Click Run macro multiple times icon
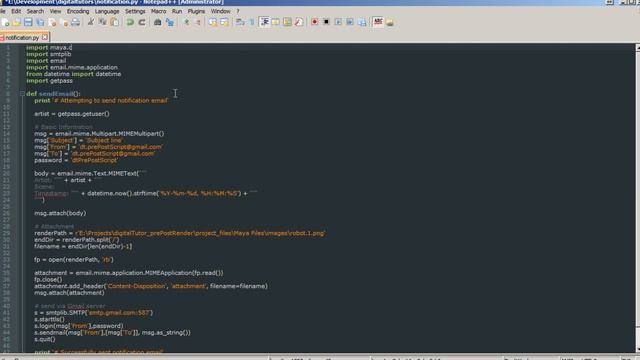Image resolution: width=640 pixels, height=360 pixels. pyautogui.click(x=350, y=22)
